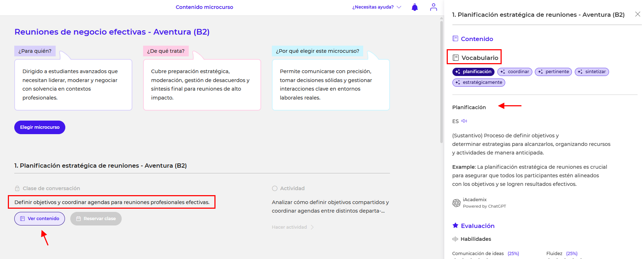Close the side panel with X
644x259 pixels.
(638, 14)
